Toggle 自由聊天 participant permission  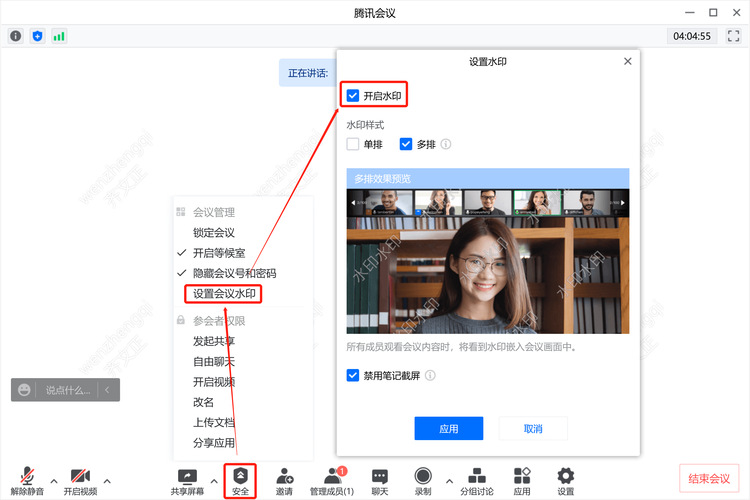point(214,361)
